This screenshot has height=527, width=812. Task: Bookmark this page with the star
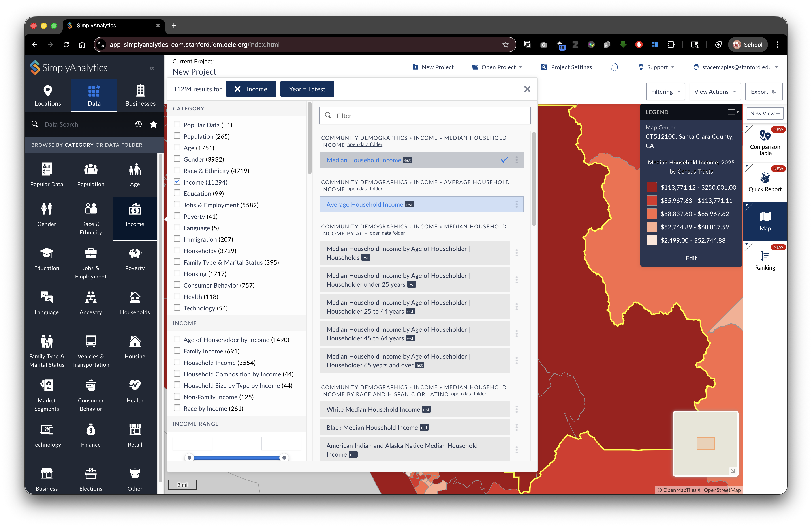506,44
